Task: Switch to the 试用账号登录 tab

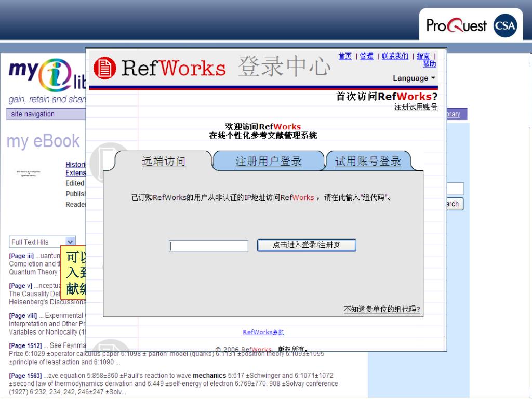Action: coord(368,161)
